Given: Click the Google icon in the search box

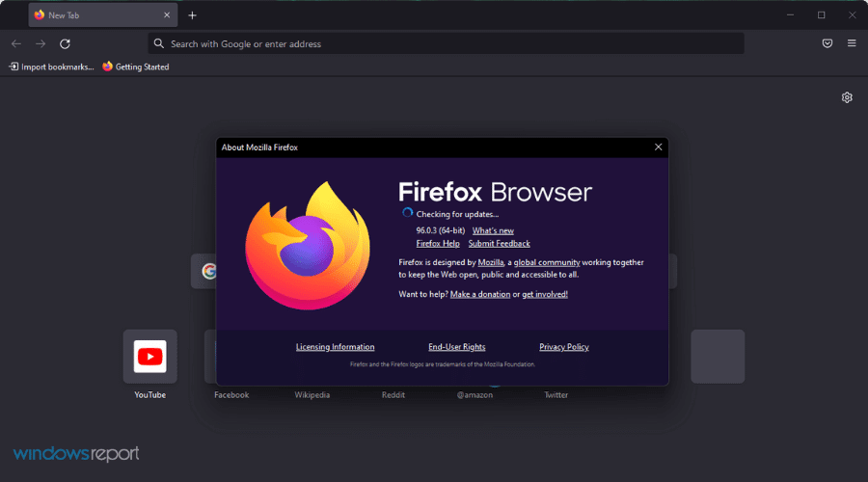Looking at the screenshot, I should coord(208,271).
